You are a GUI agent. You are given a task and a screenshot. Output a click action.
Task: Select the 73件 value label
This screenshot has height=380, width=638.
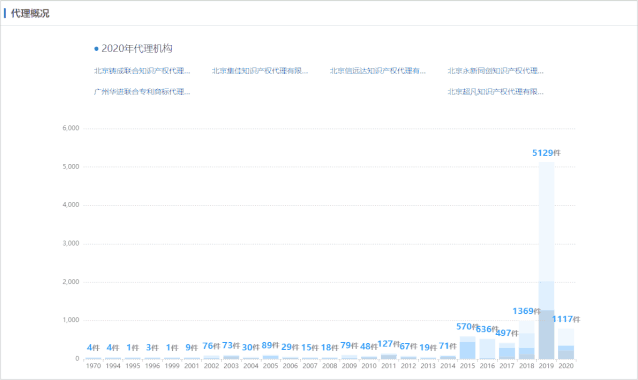click(231, 346)
